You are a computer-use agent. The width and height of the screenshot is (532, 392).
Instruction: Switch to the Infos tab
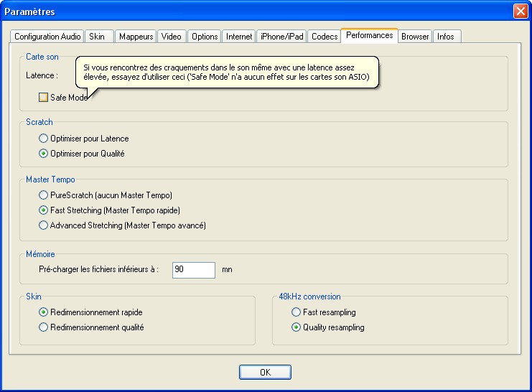pyautogui.click(x=446, y=37)
